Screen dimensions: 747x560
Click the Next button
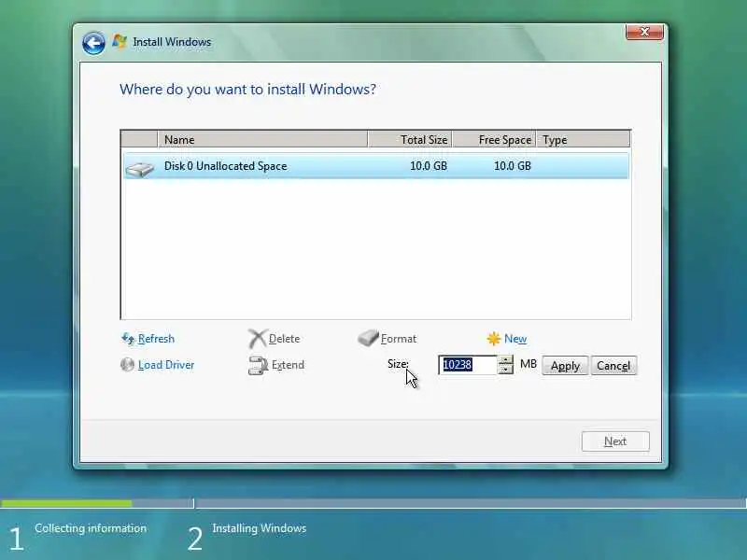pos(615,441)
